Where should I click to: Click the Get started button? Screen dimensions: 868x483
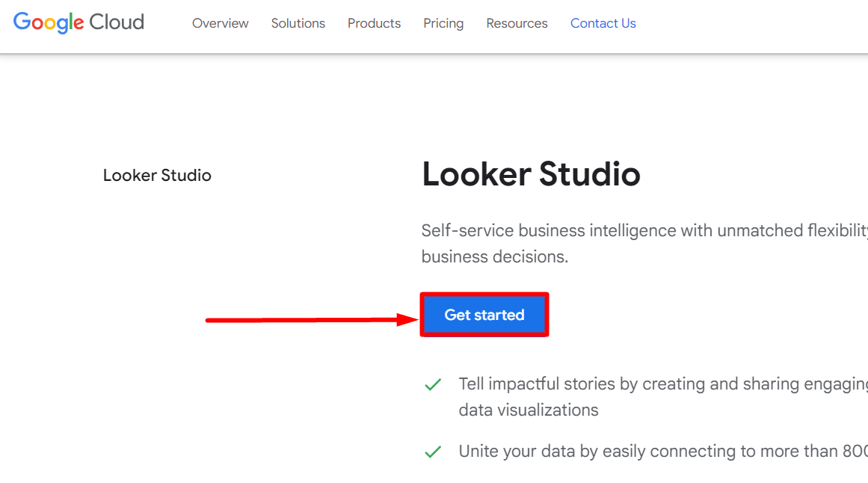[x=484, y=315]
